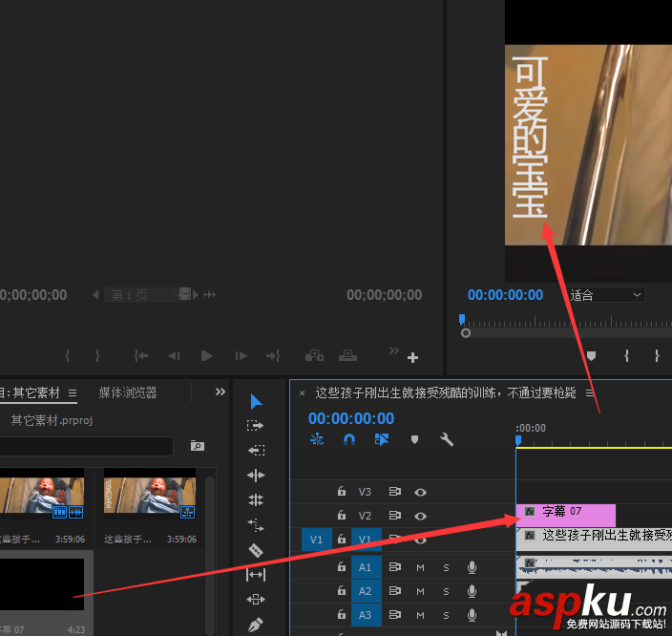This screenshot has width=672, height=636.
Task: Open zoom level dropdown 适合
Action: pos(605,295)
